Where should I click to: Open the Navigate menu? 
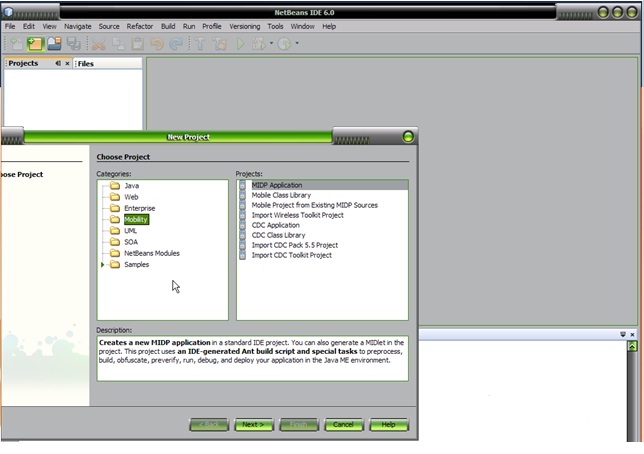[x=78, y=26]
